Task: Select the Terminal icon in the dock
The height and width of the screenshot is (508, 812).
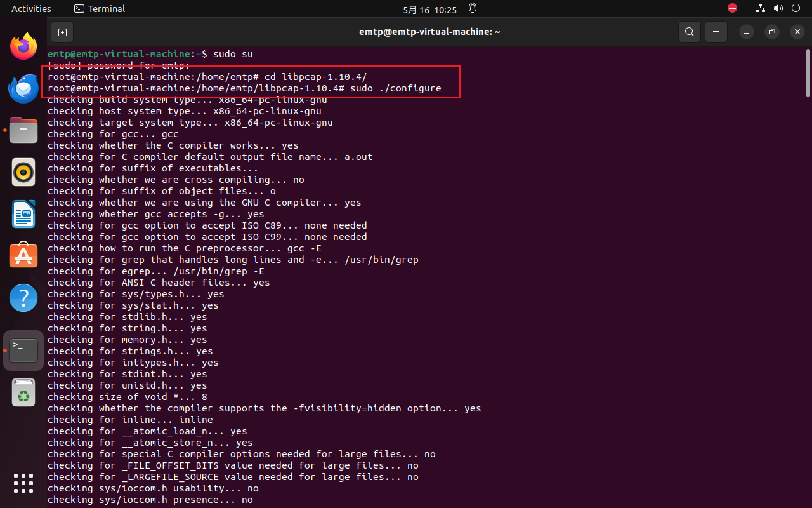Action: coord(23,350)
